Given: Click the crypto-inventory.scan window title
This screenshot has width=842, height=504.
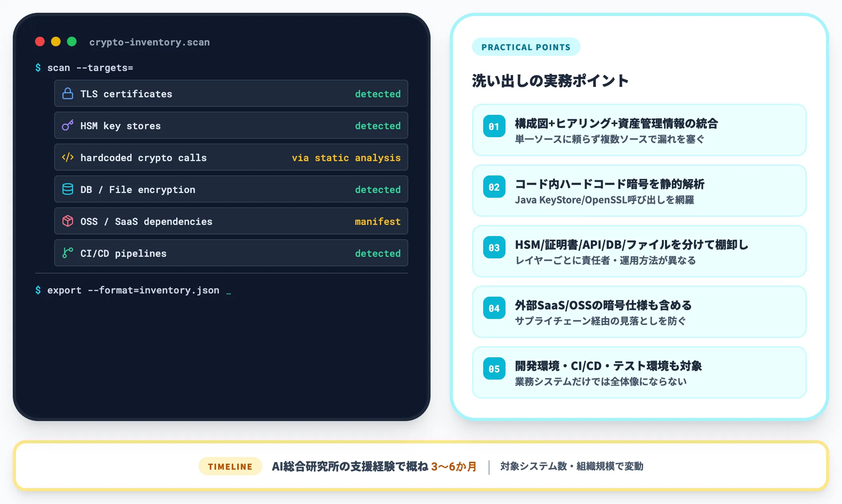Looking at the screenshot, I should pos(150,42).
